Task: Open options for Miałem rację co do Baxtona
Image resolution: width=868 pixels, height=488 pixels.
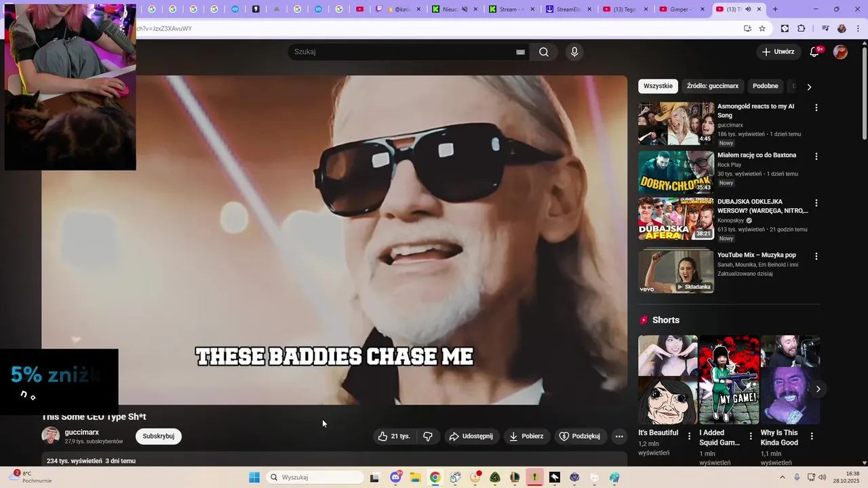Action: 816,157
